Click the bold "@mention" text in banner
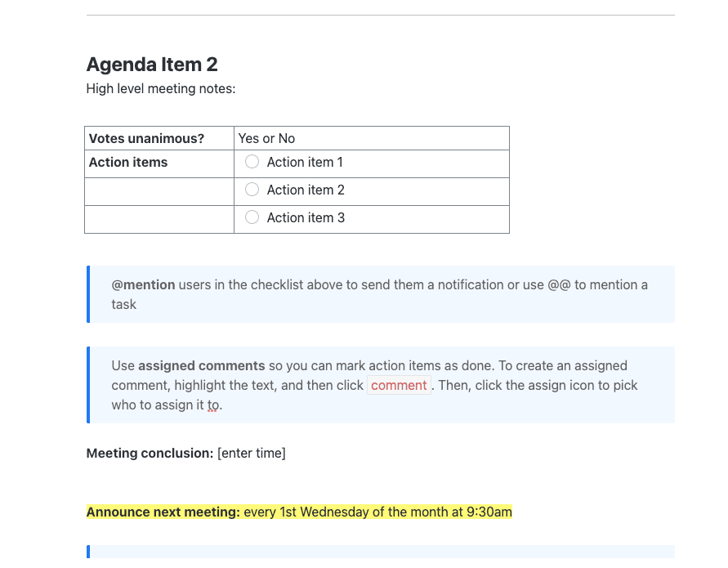 tap(144, 284)
